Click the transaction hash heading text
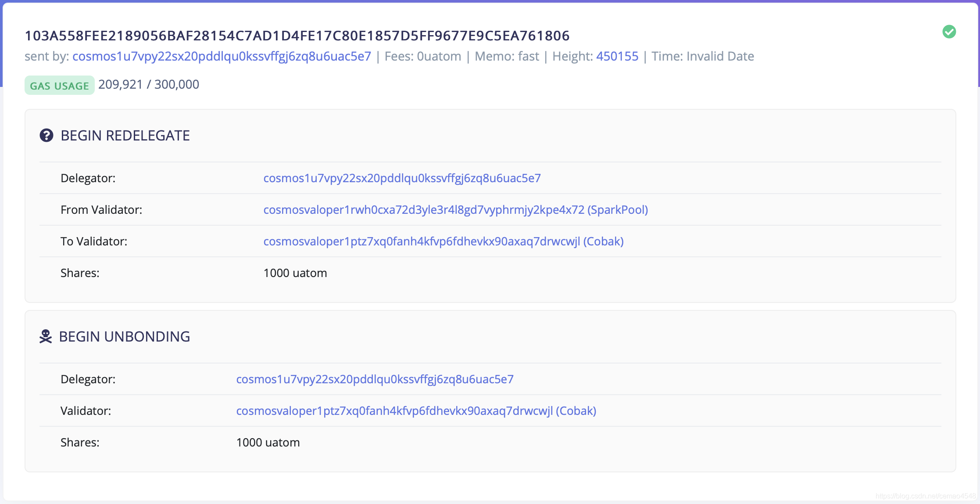The height and width of the screenshot is (504, 980). click(297, 36)
